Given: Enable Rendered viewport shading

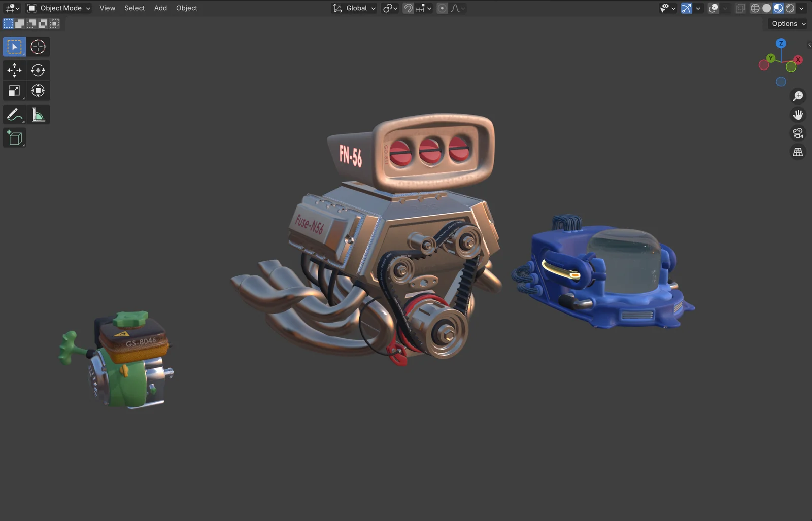Looking at the screenshot, I should (790, 8).
